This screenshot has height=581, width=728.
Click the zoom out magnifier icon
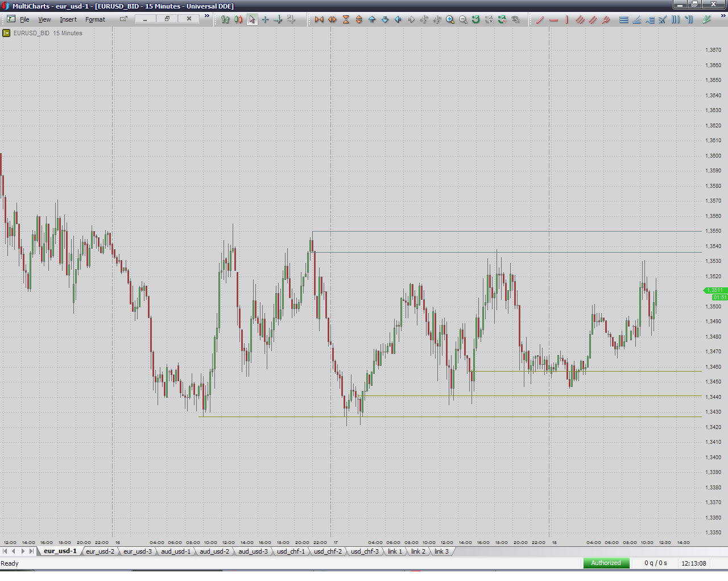point(463,19)
